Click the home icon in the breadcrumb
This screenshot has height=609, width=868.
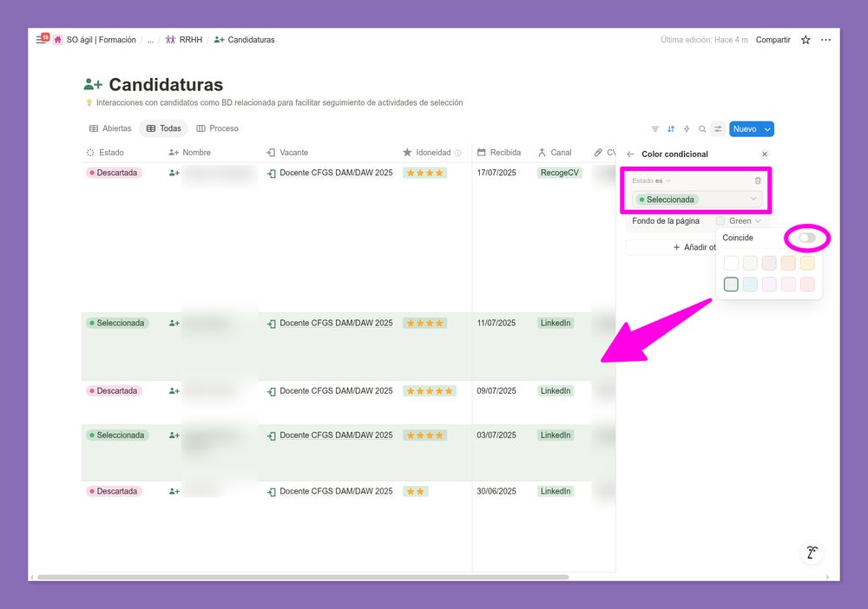pyautogui.click(x=57, y=40)
